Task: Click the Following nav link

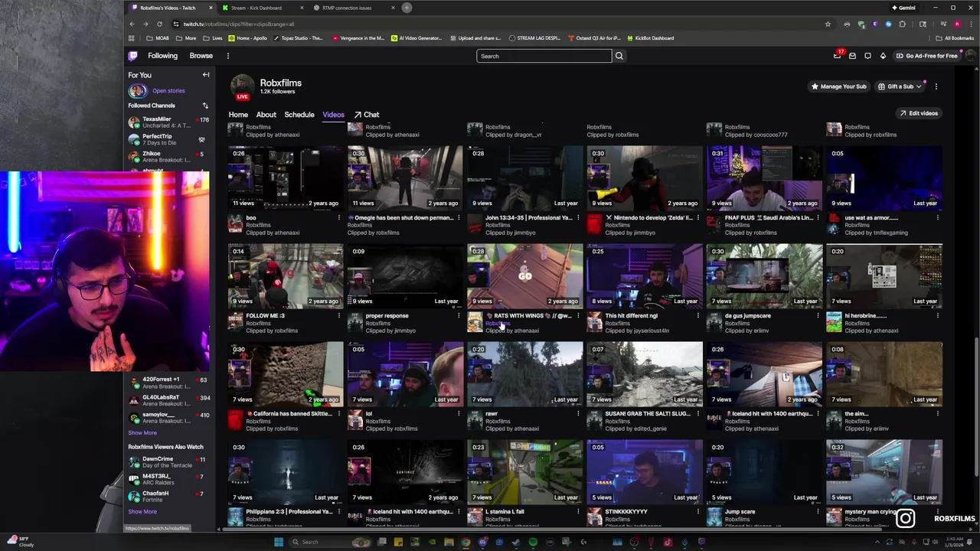Action: (x=162, y=56)
